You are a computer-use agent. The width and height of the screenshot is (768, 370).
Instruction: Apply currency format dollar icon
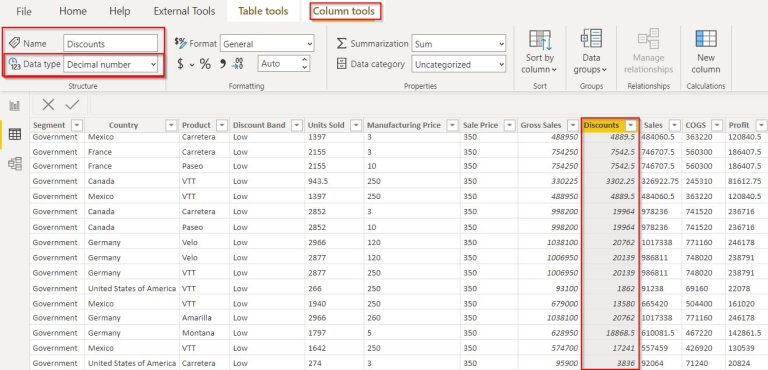click(x=180, y=64)
